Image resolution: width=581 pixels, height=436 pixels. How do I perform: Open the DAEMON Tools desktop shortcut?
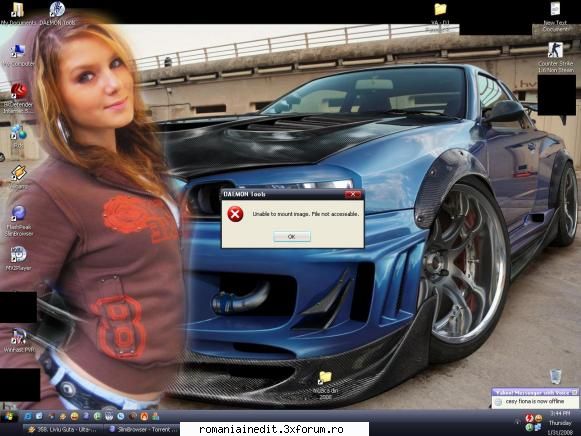(57, 14)
